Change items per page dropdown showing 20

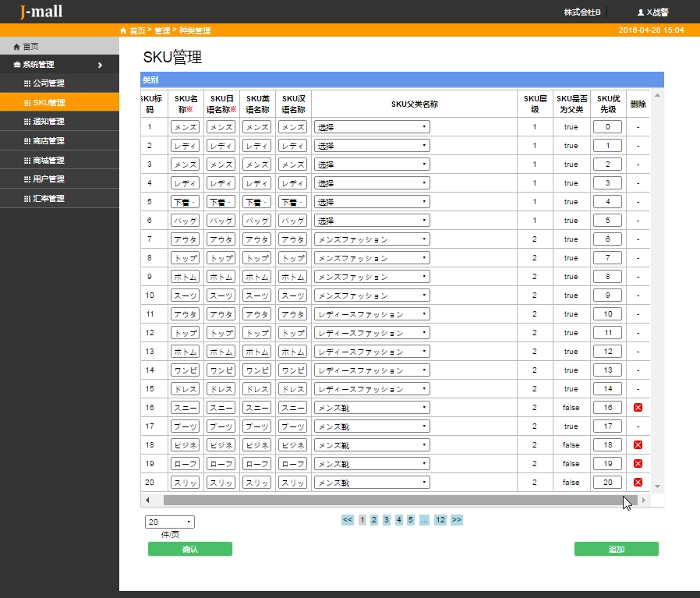tap(169, 522)
